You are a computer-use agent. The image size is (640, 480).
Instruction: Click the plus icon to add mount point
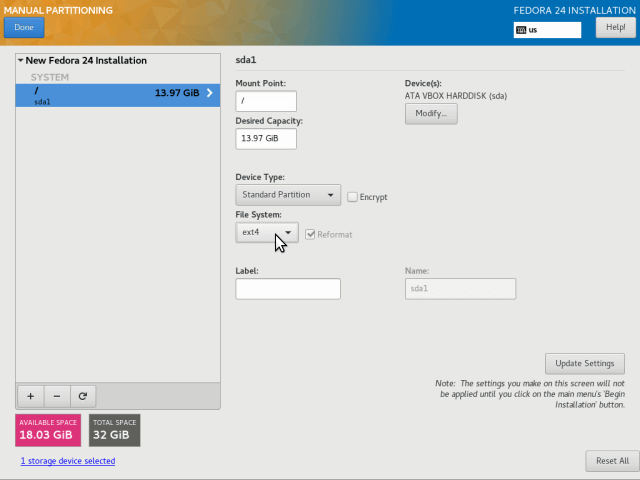31,396
